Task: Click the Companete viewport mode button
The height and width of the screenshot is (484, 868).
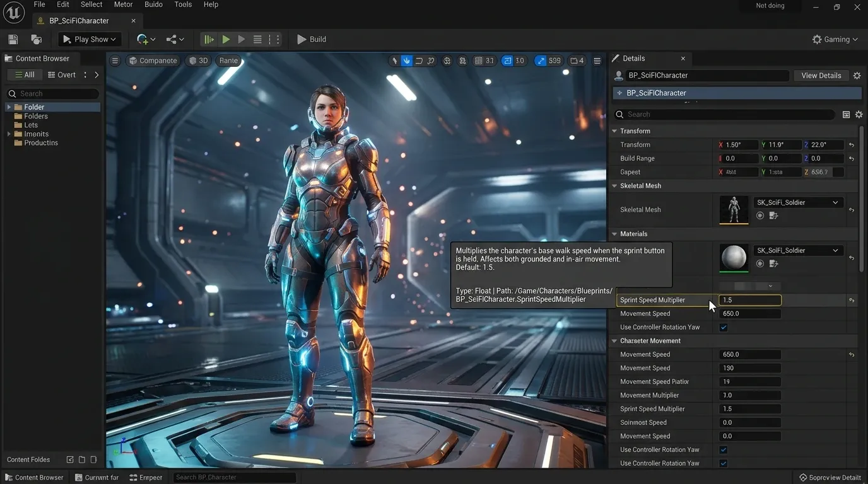Action: pyautogui.click(x=153, y=60)
